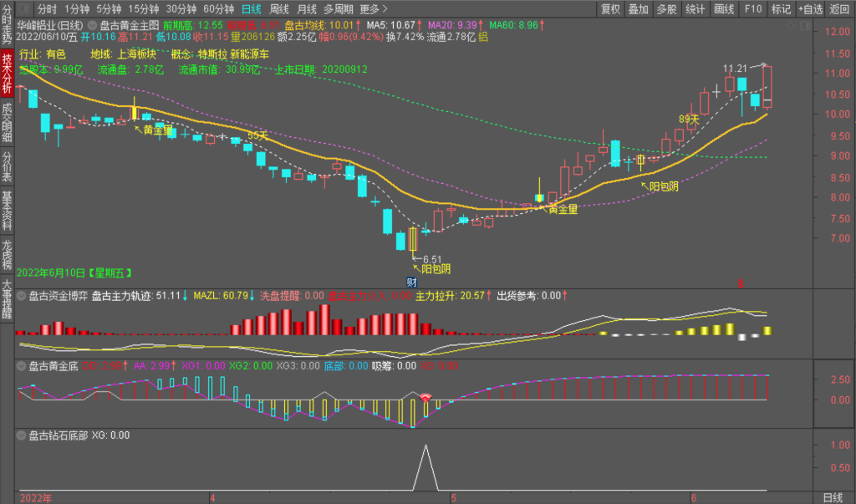Toggle 复权 price adjustment
856x504 pixels.
611,9
